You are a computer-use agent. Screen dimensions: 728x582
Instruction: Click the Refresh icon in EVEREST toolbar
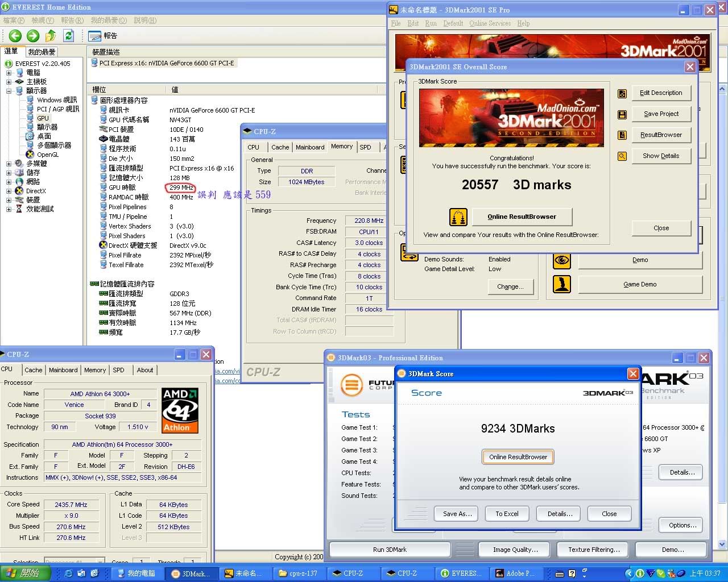tap(69, 36)
